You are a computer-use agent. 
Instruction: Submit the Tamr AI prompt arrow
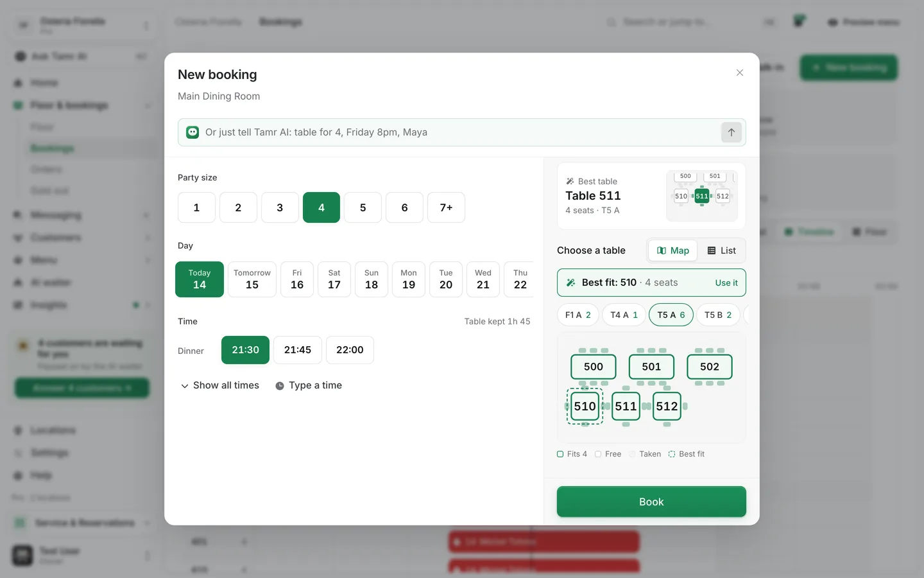click(x=731, y=132)
